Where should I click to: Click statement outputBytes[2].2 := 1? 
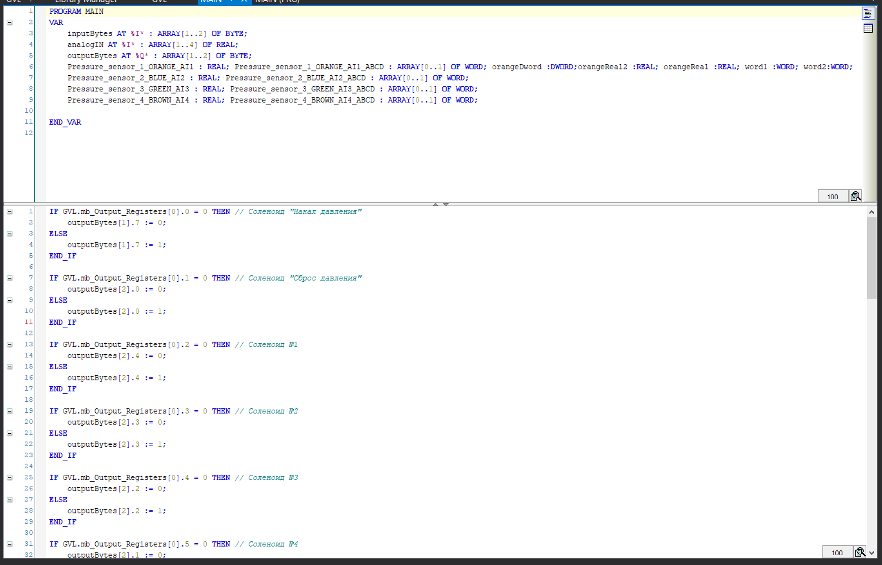click(117, 511)
